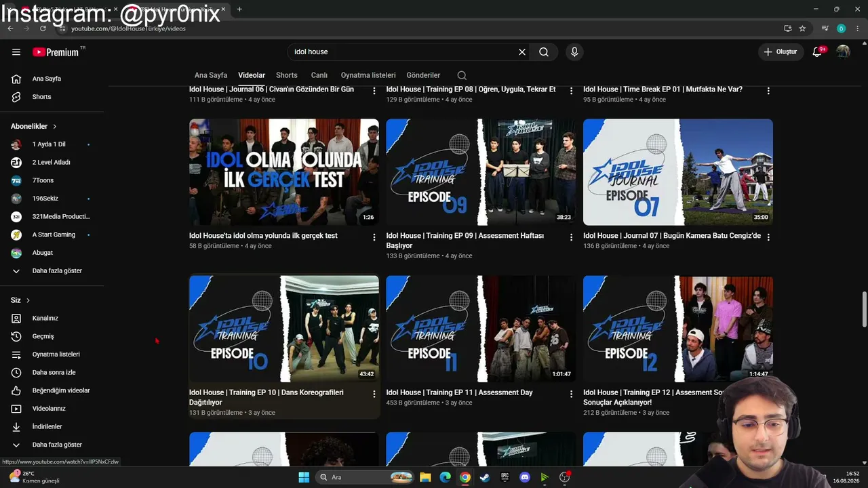This screenshot has width=868, height=488.
Task: Launch Steam from the taskbar
Action: pos(484,477)
